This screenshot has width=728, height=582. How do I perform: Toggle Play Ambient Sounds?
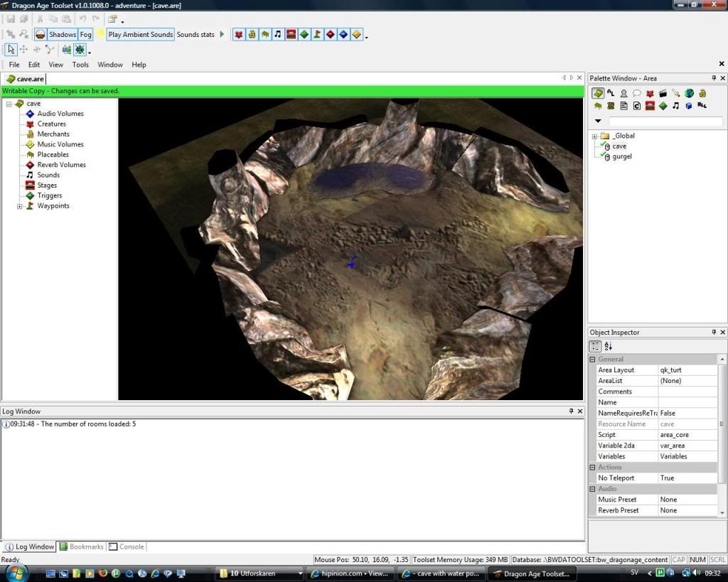click(140, 34)
